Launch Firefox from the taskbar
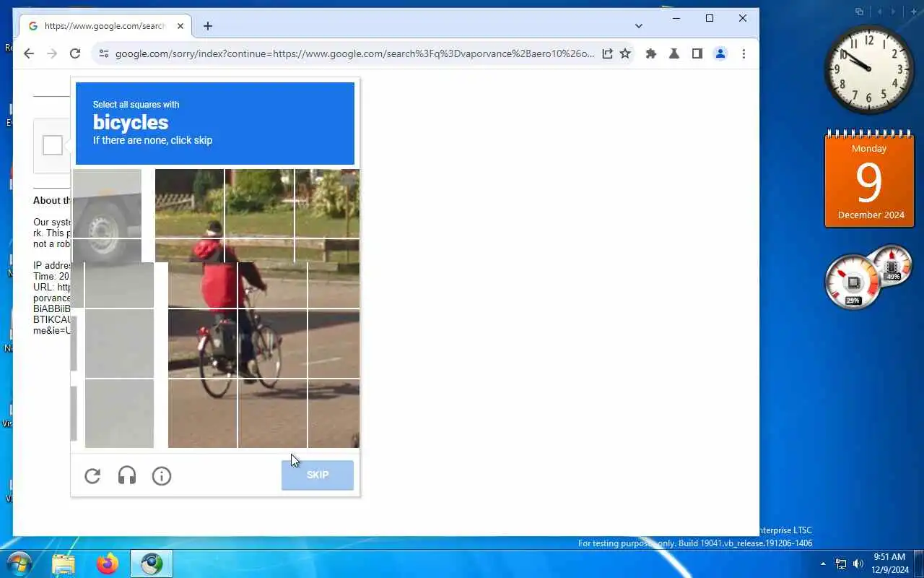Viewport: 924px width, 578px height. (x=108, y=564)
